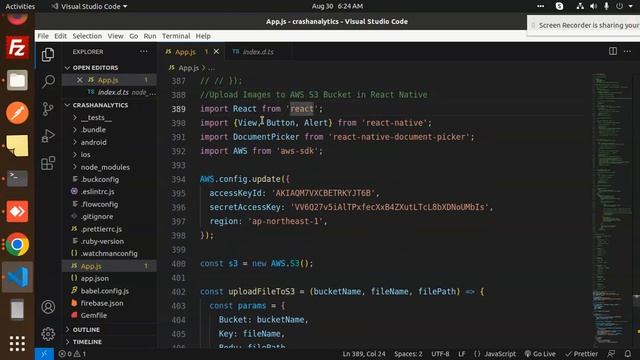640x360 pixels.
Task: Open the Edit menu
Action: pos(60,36)
